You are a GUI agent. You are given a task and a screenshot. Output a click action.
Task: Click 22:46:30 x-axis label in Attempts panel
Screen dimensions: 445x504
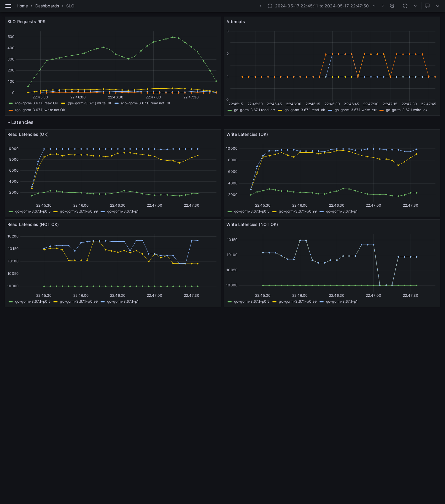click(332, 104)
